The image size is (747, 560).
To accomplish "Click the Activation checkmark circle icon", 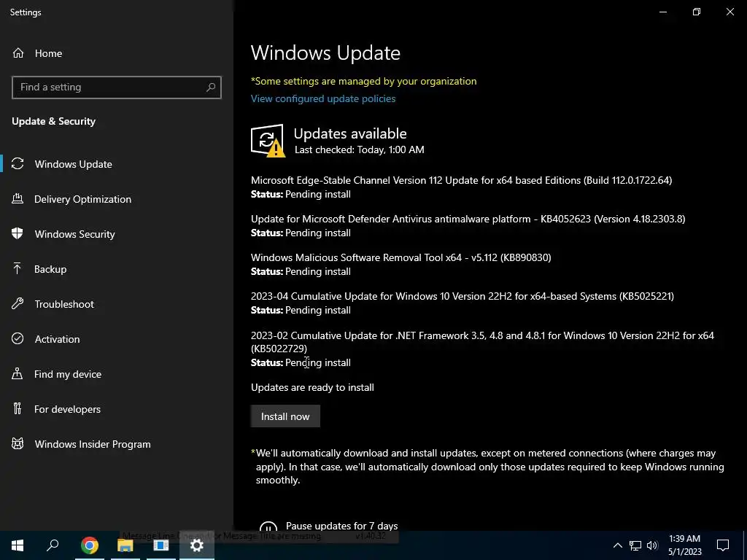I will (18, 338).
